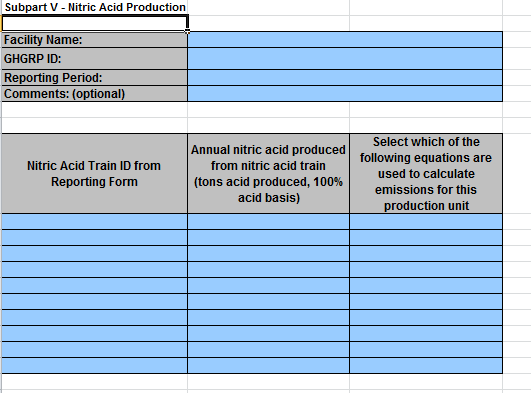Click the GHGRP ID: label cell
The image size is (531, 393).
click(94, 59)
